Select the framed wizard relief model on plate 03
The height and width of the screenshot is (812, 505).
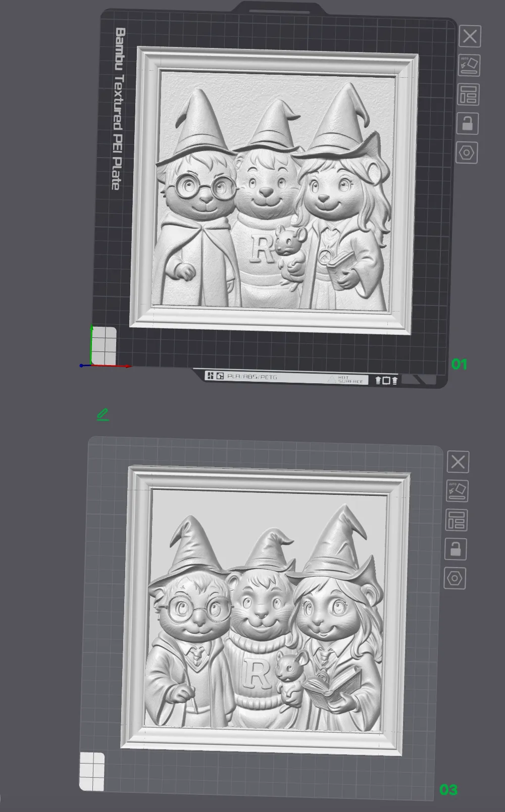[x=266, y=610]
